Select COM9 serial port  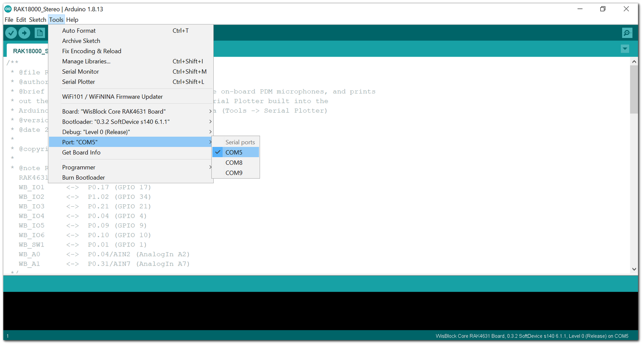[235, 173]
